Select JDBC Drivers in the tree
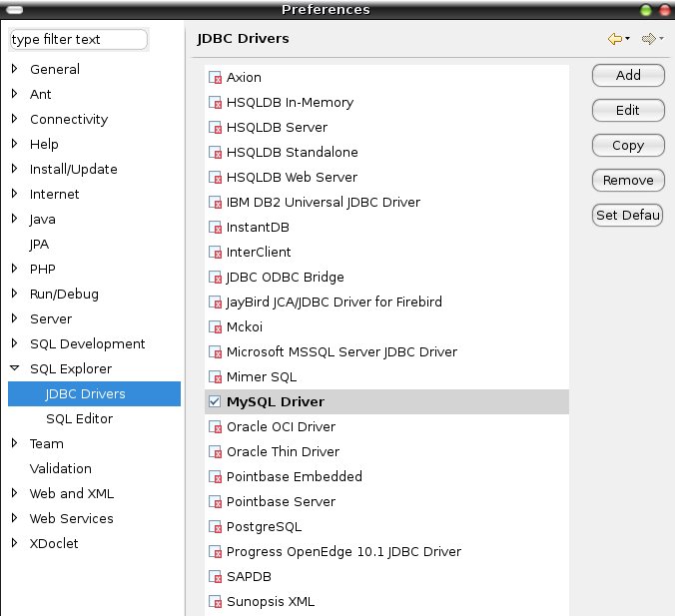 pyautogui.click(x=94, y=394)
